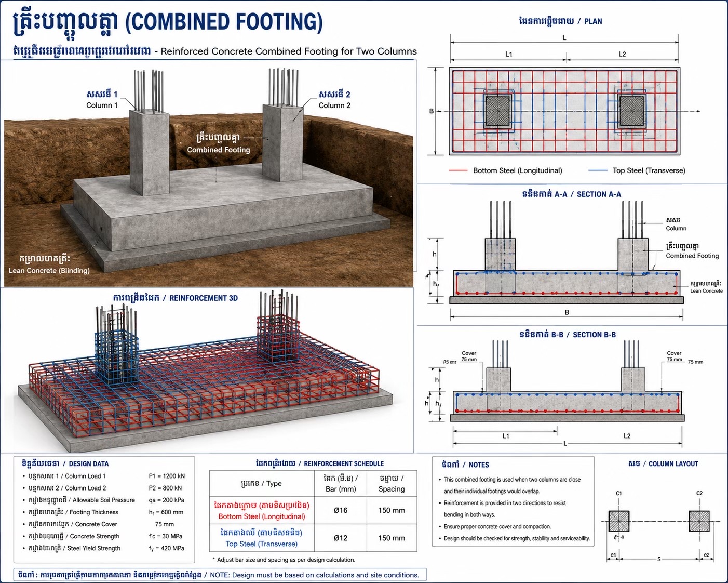Click the "Column 1" label on the 3D render
Image resolution: width=728 pixels, height=583 pixels.
[102, 105]
